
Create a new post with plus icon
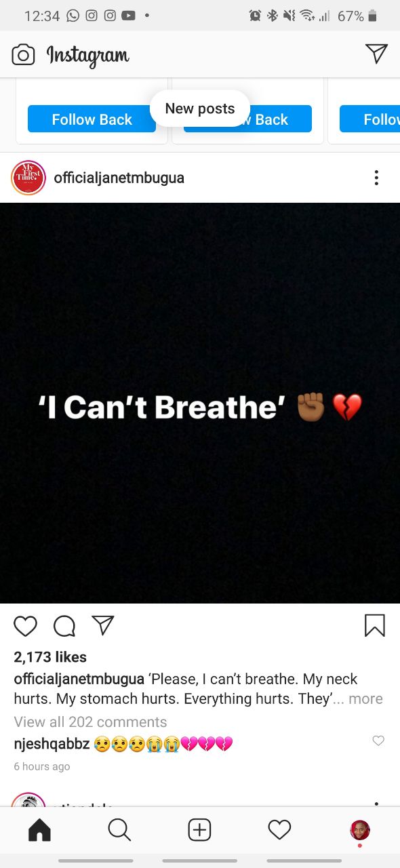click(199, 830)
